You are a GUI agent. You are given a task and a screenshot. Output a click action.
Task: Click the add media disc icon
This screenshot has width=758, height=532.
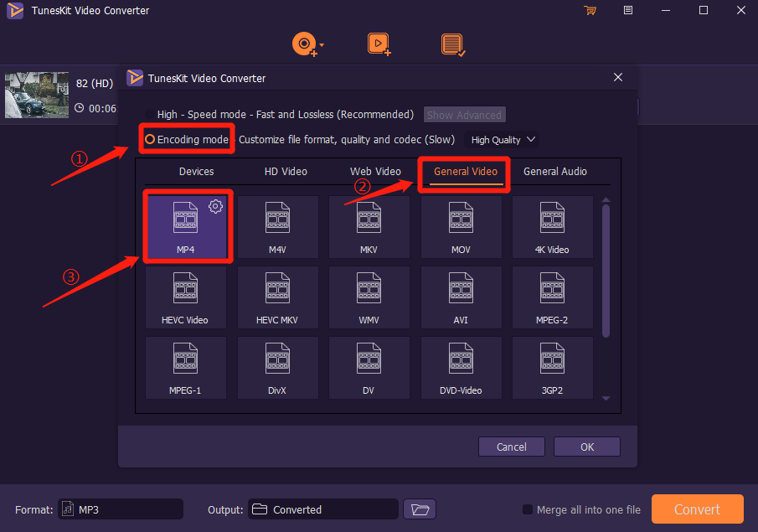[303, 44]
